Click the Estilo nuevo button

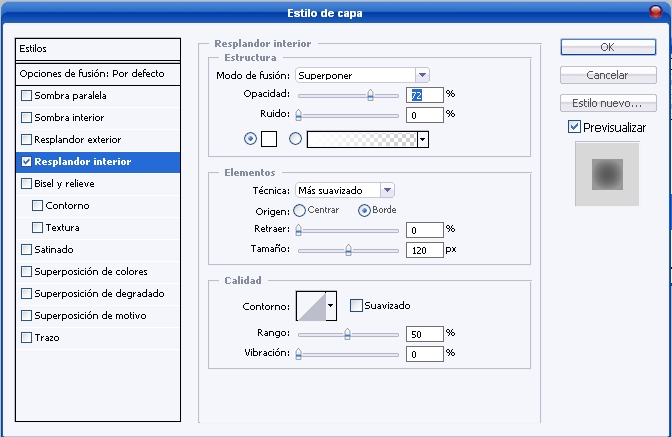coord(607,103)
